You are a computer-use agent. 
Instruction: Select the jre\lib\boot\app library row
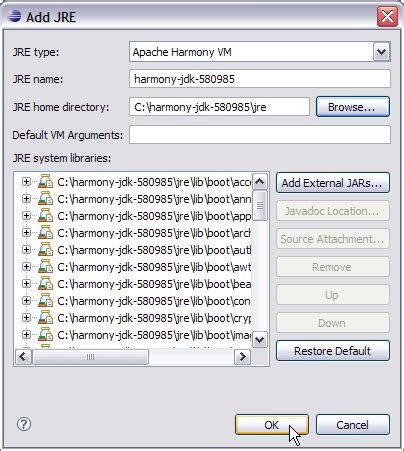click(x=154, y=216)
